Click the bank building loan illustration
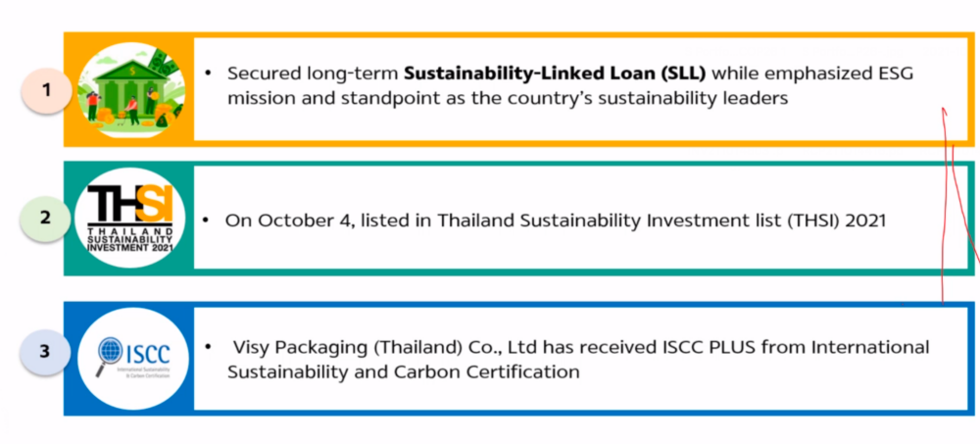 (x=130, y=90)
